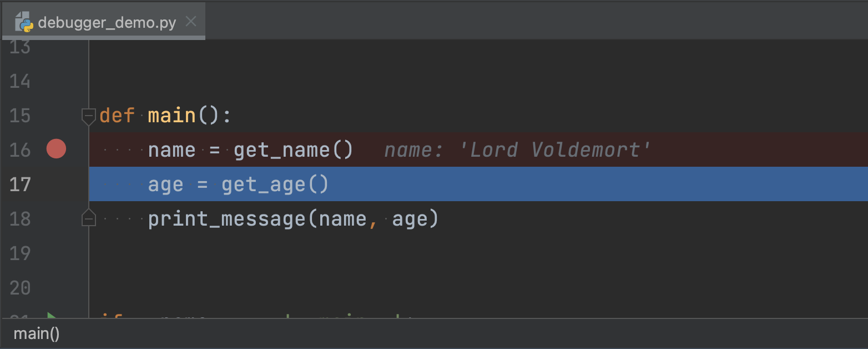Click get_age() on the highlighted line

coord(266,184)
